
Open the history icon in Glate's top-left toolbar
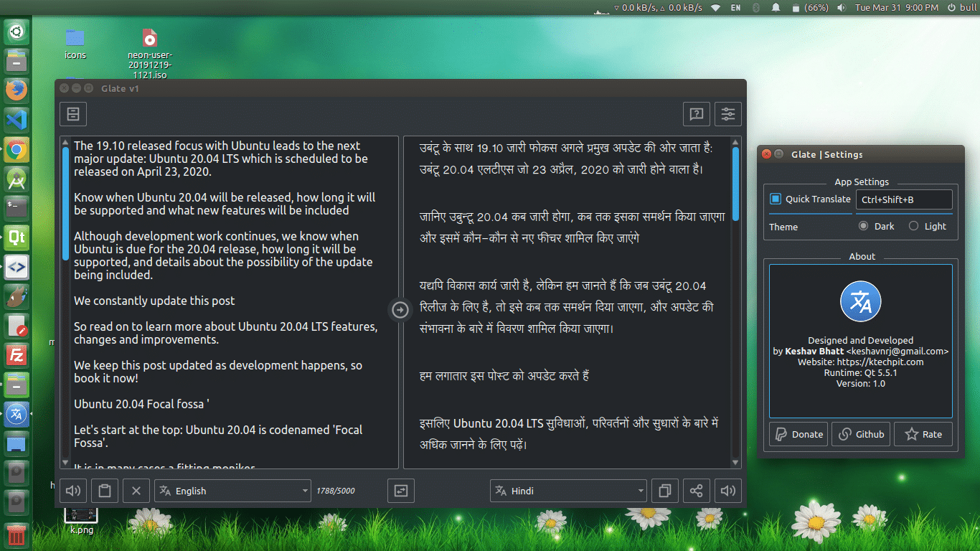tap(72, 113)
